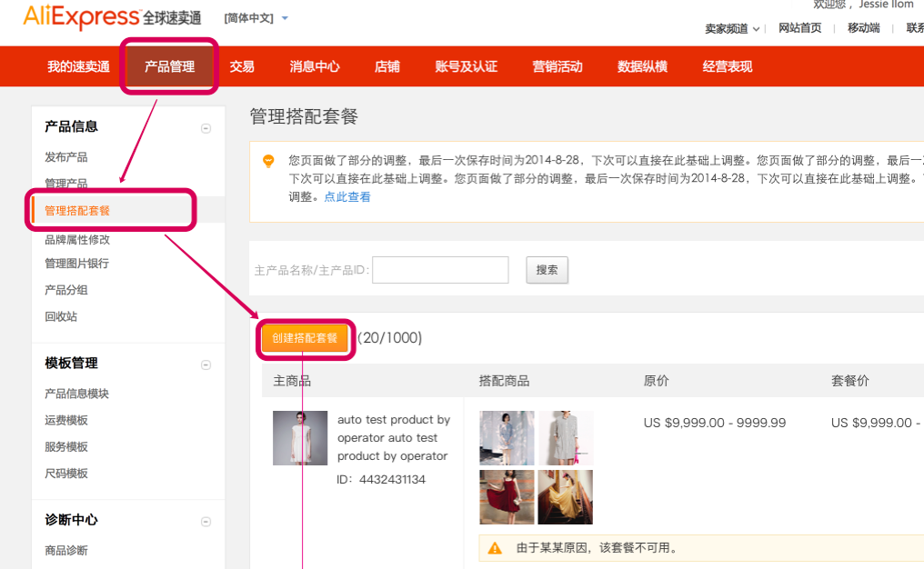Click the 主产品名称/主产品ID input field
This screenshot has height=569, width=924.
tap(440, 270)
